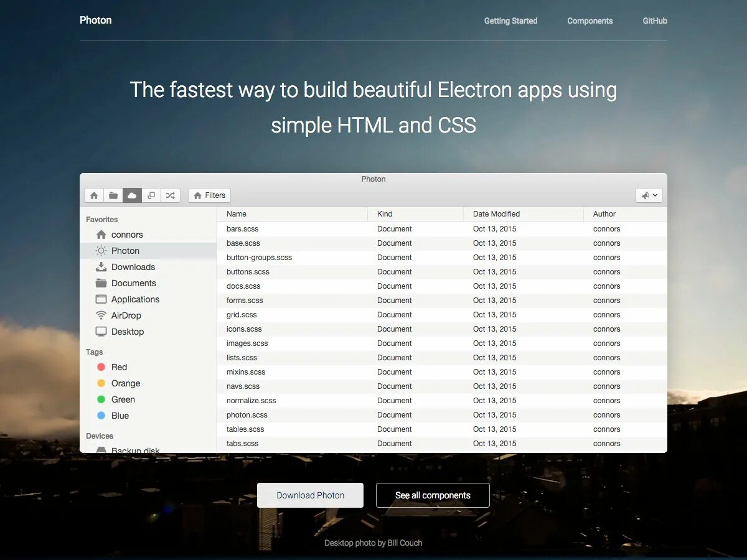This screenshot has width=747, height=560.
Task: Click the home icon in the toolbar
Action: pyautogui.click(x=94, y=195)
